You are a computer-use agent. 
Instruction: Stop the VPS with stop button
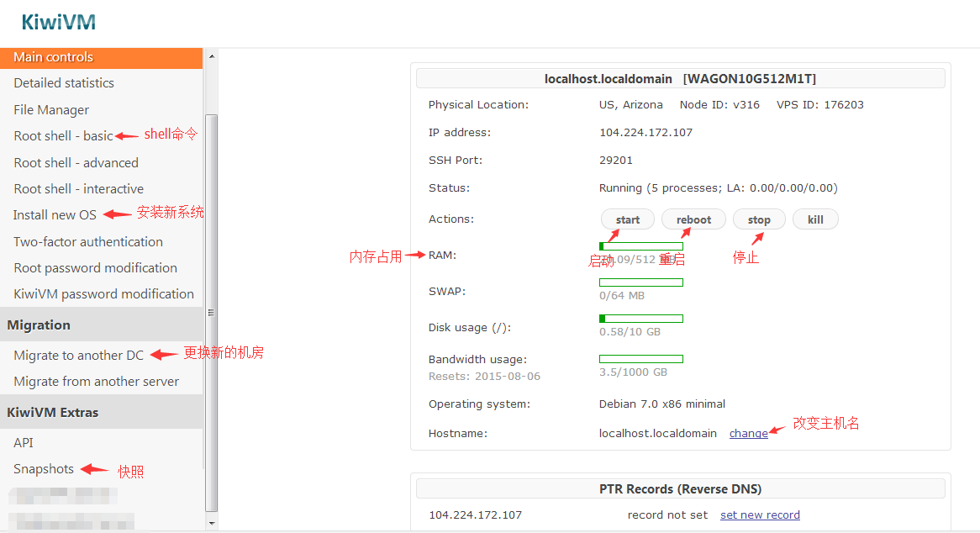tap(759, 219)
